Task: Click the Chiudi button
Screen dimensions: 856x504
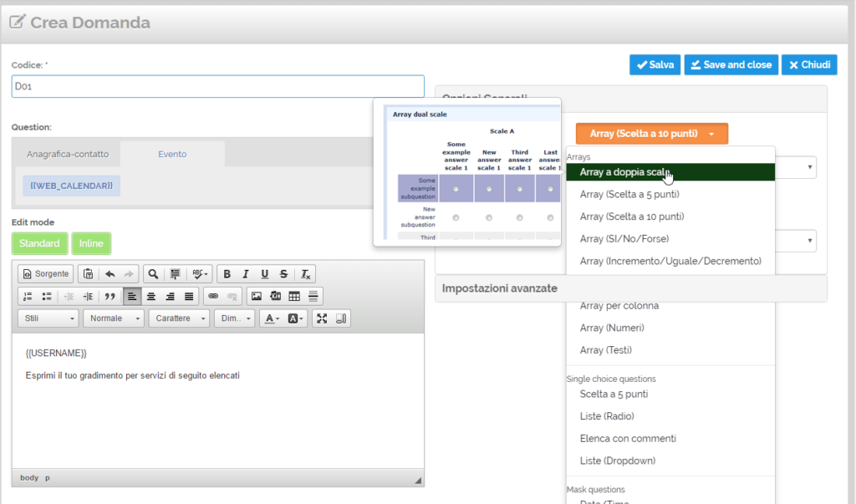Action: pyautogui.click(x=809, y=65)
